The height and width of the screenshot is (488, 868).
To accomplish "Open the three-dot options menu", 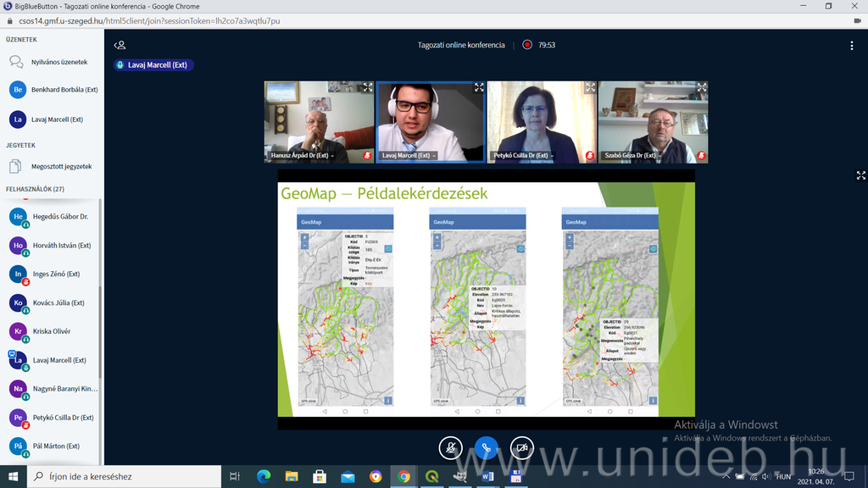I will point(852,46).
